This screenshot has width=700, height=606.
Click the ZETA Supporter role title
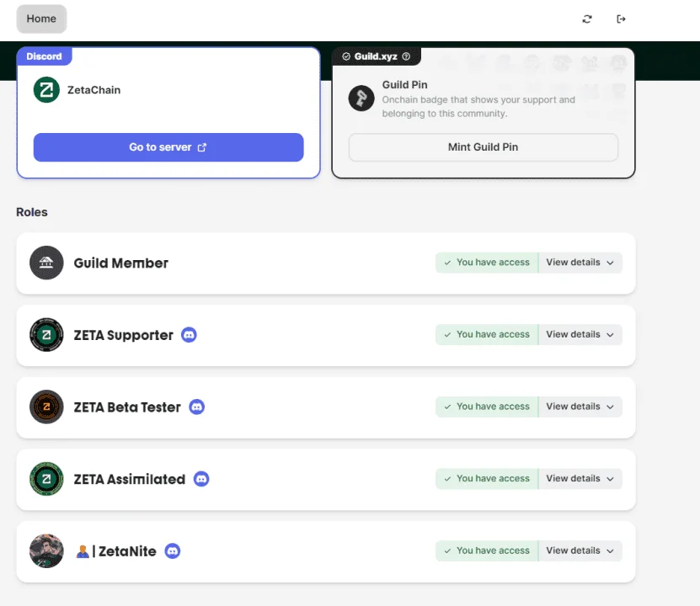tap(123, 335)
